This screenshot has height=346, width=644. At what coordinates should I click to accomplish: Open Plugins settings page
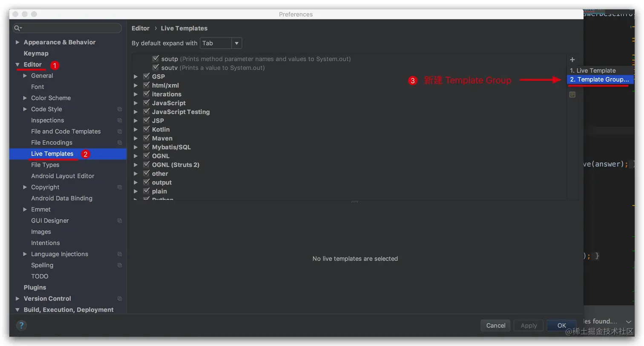35,288
